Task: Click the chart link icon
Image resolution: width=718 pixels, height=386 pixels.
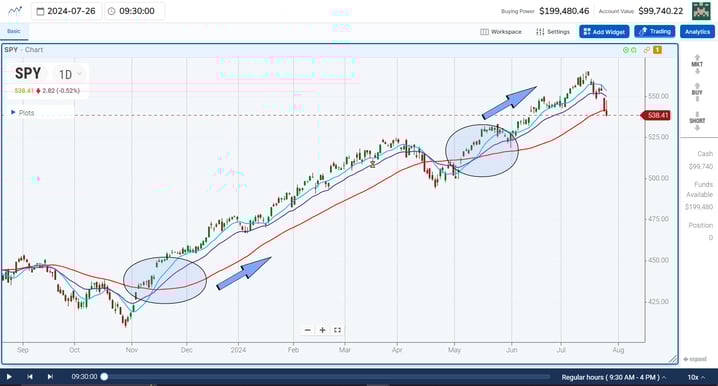Action: tap(646, 50)
